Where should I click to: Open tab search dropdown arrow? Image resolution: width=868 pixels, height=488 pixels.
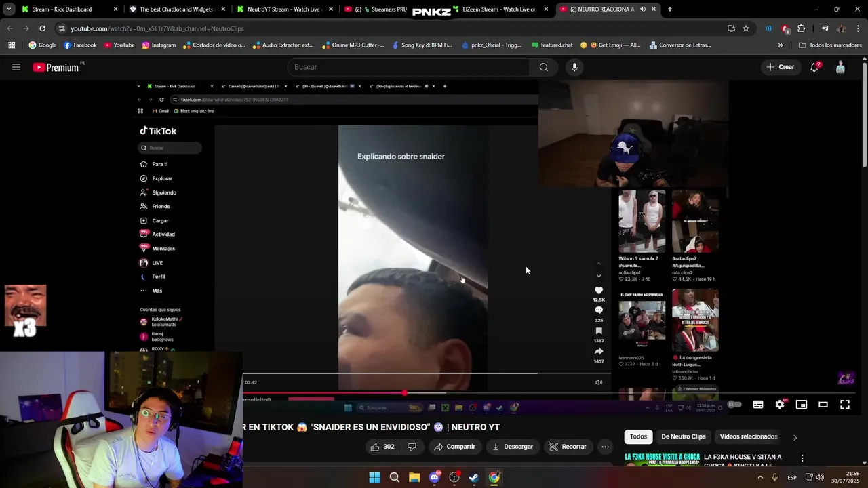click(9, 9)
